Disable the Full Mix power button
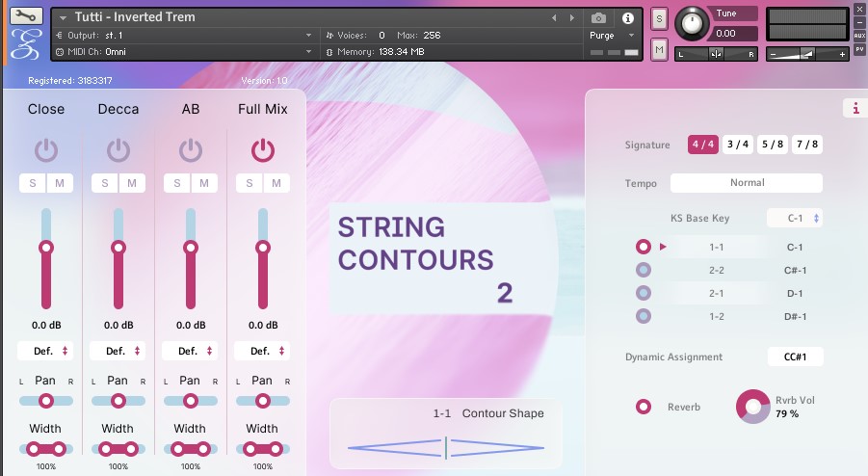The width and height of the screenshot is (868, 476). (x=262, y=149)
